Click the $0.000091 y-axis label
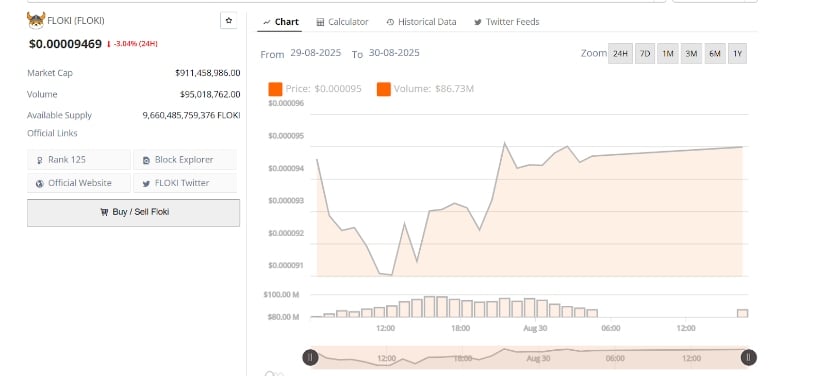 286,265
